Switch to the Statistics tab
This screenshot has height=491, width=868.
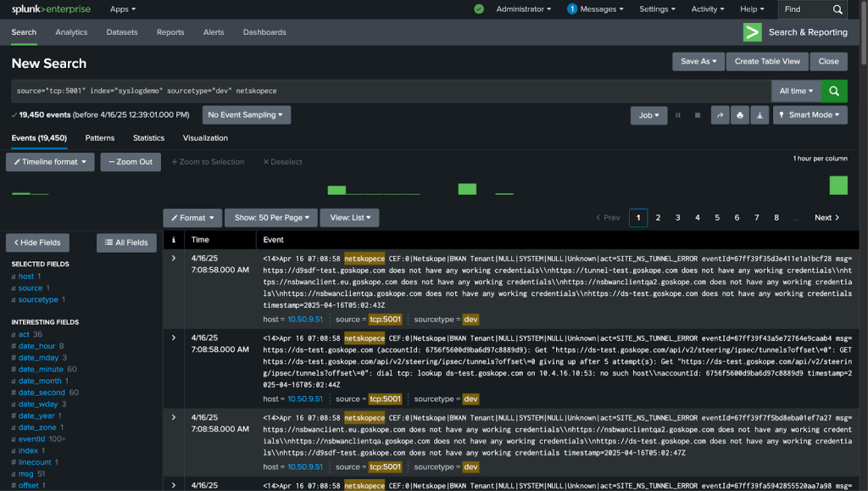148,138
